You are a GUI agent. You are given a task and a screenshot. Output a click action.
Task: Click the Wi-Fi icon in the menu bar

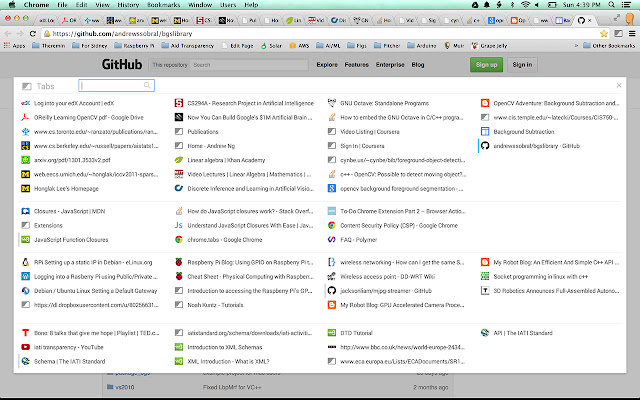(525, 5)
